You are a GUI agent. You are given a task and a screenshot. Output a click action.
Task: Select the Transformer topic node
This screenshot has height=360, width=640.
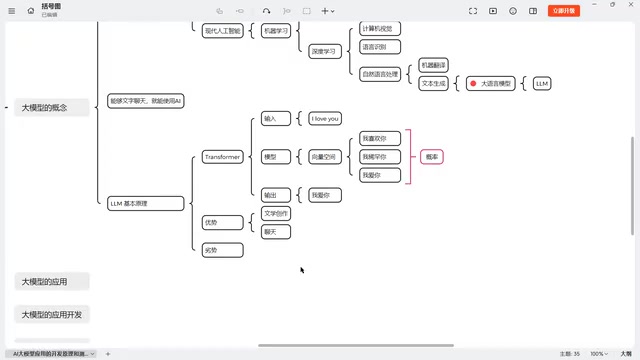pos(222,157)
